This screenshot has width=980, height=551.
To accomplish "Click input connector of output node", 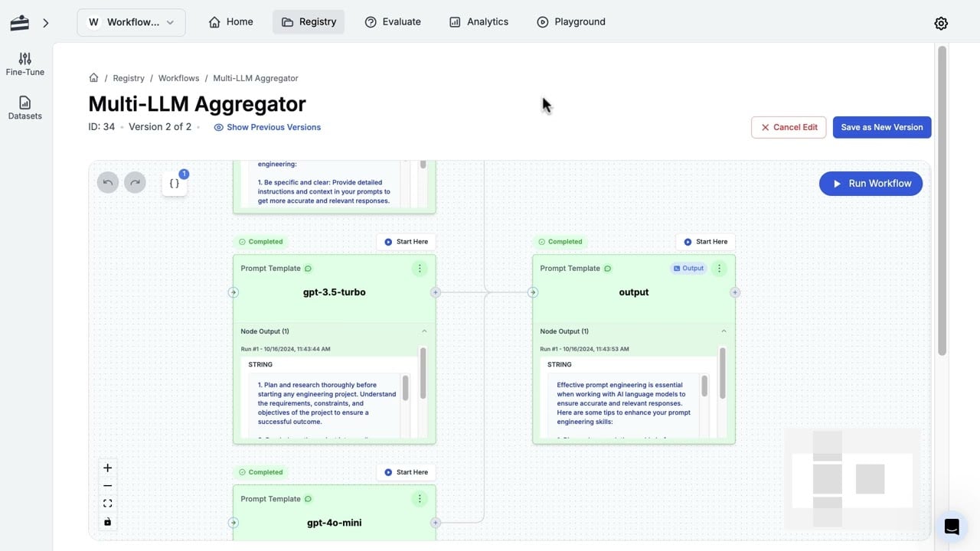I will point(533,292).
